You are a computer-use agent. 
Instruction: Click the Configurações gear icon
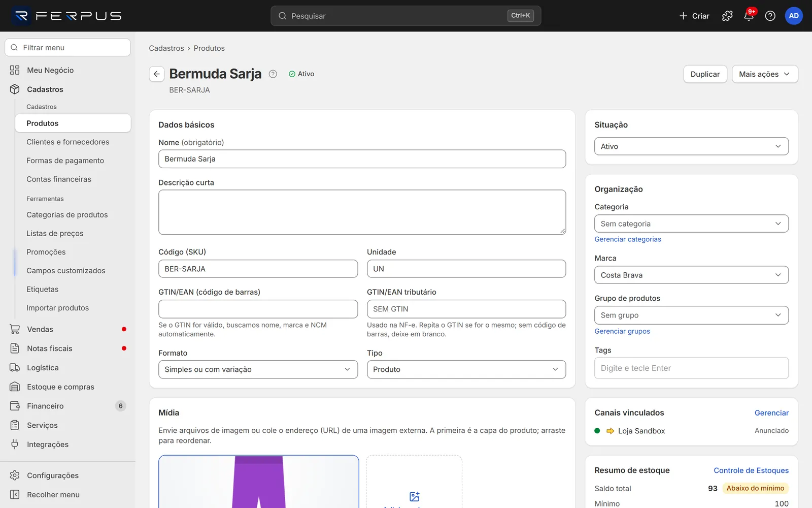coord(15,475)
